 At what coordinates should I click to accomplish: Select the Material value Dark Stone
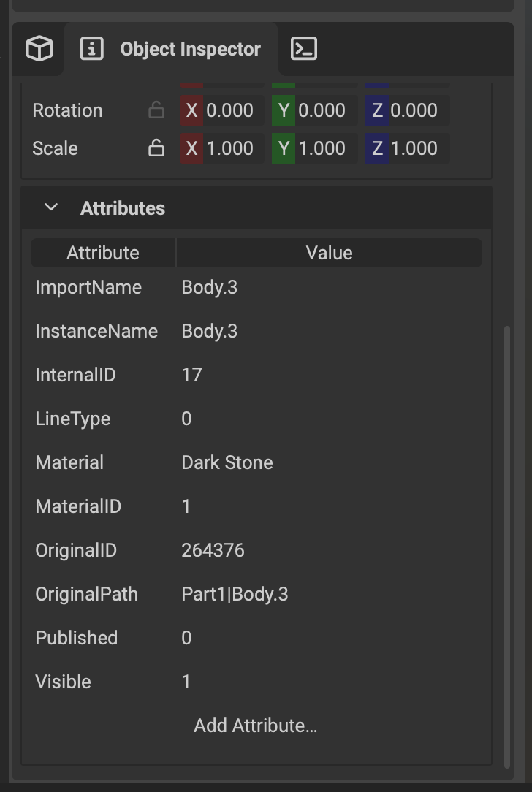tap(227, 462)
